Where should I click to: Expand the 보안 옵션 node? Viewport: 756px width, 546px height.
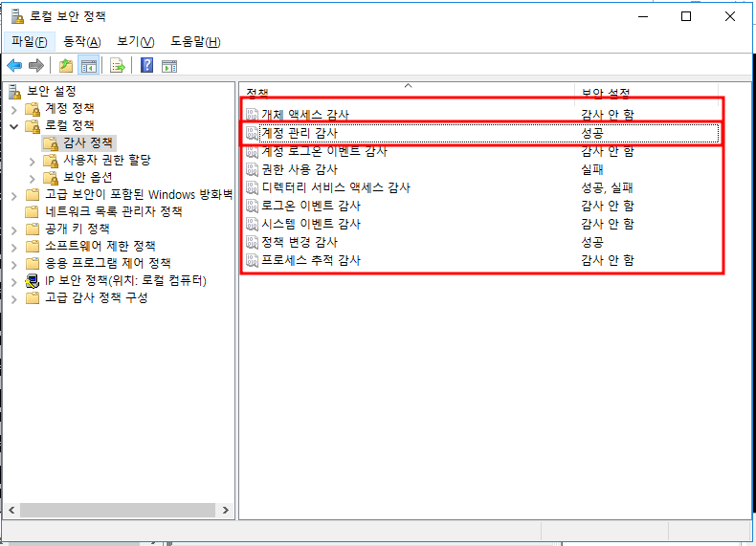click(32, 179)
